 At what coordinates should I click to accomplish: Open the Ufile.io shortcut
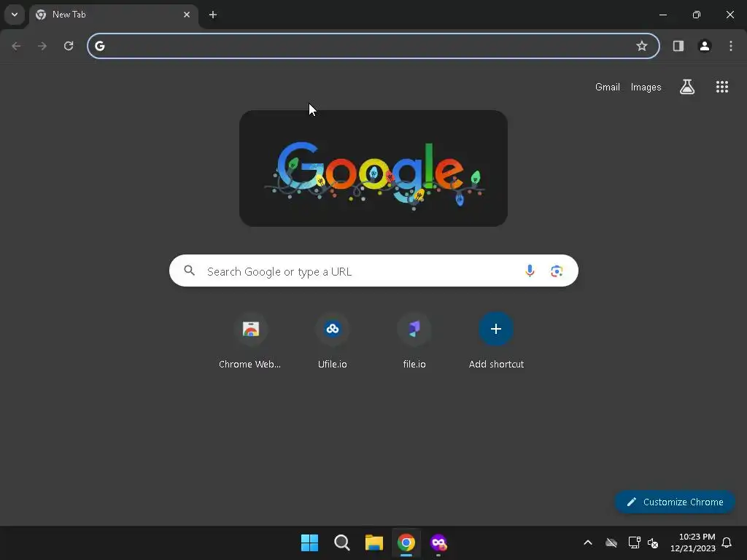pos(333,341)
